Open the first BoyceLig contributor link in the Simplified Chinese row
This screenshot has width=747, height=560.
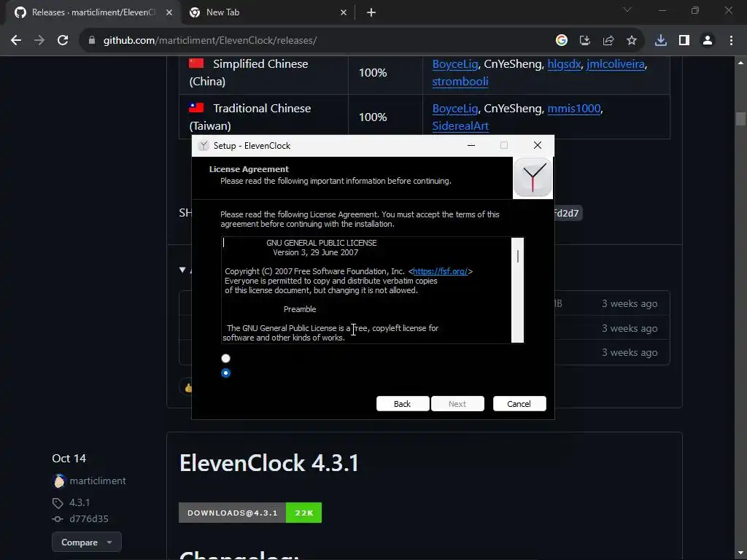[x=455, y=64]
